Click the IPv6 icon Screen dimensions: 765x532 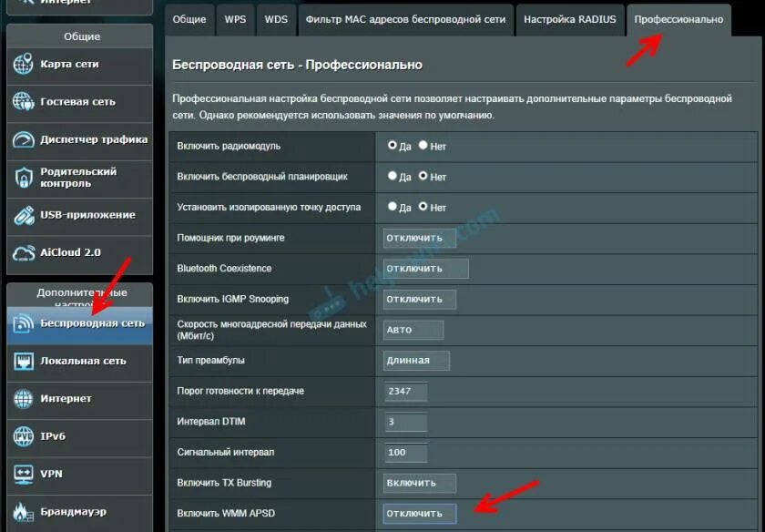[23, 436]
